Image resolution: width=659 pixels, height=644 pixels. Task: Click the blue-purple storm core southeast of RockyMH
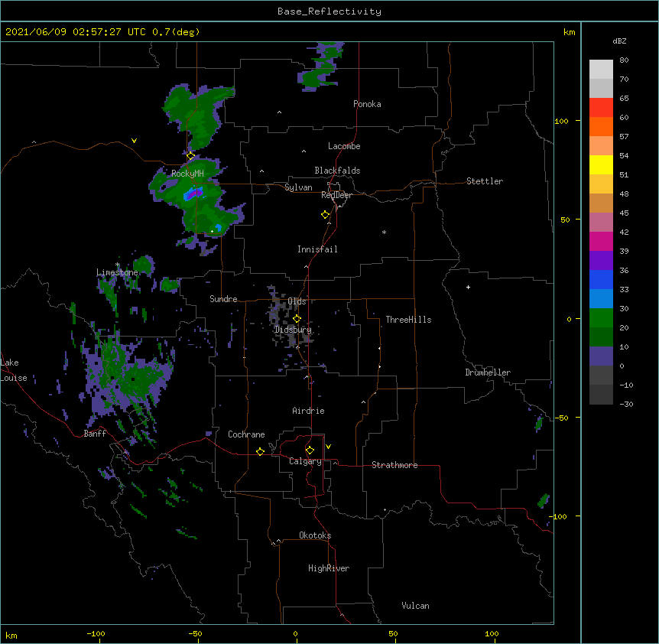[x=193, y=194]
